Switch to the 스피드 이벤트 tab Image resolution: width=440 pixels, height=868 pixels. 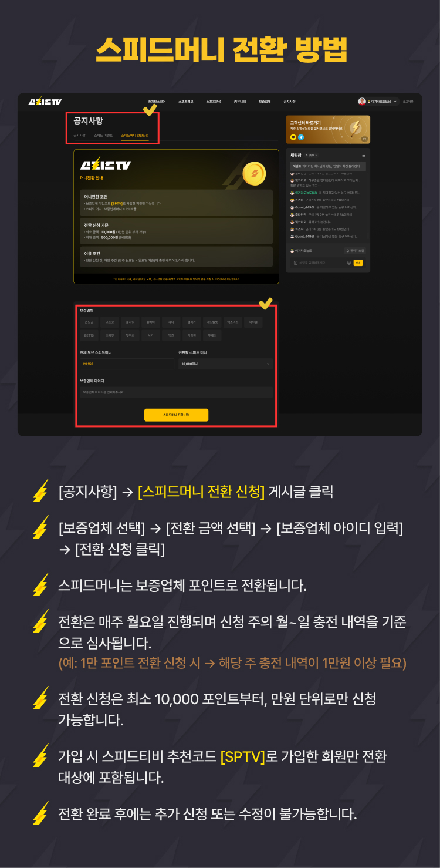pos(103,136)
